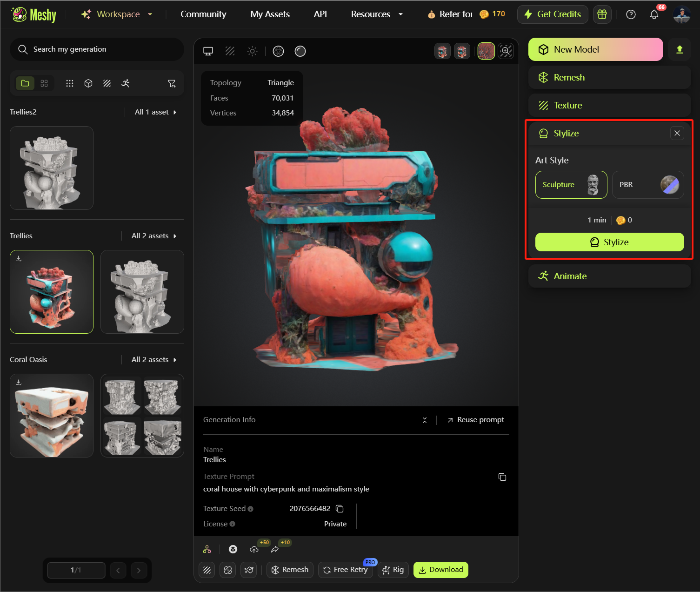Switch to folder view mode

[x=25, y=83]
